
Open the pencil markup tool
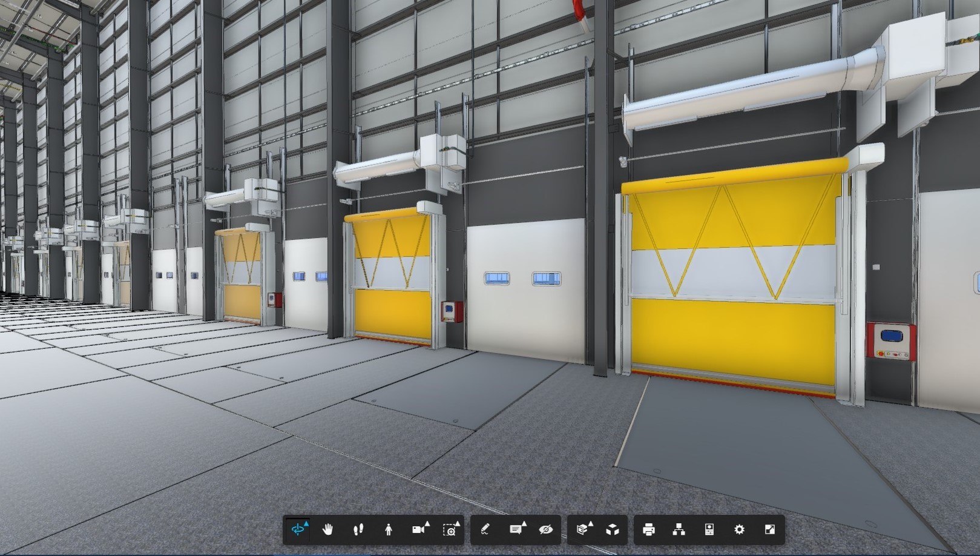coord(485,529)
